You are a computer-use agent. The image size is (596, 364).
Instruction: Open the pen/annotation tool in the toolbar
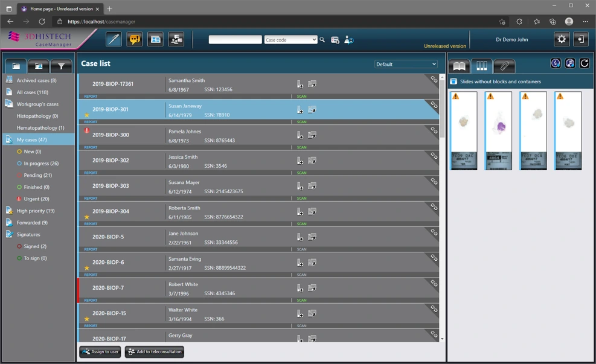114,39
